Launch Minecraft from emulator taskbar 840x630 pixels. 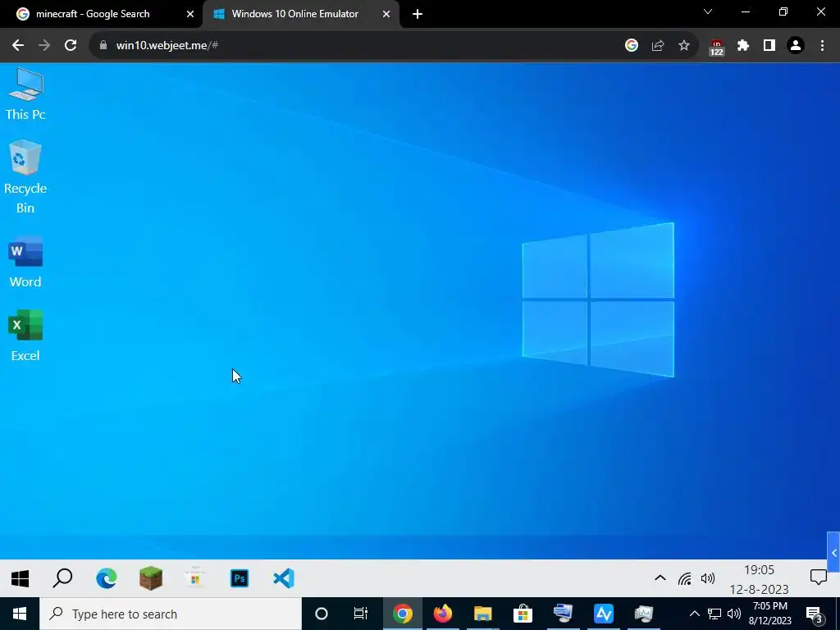coord(151,578)
